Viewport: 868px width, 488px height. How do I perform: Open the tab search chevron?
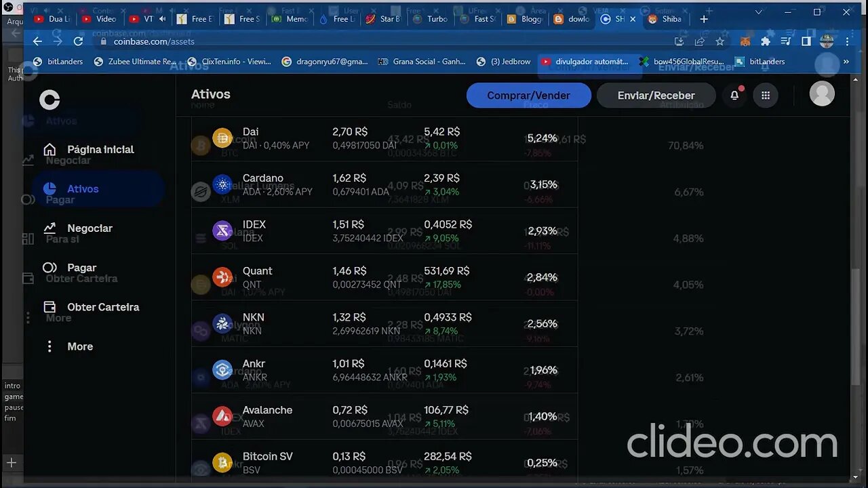coord(758,12)
